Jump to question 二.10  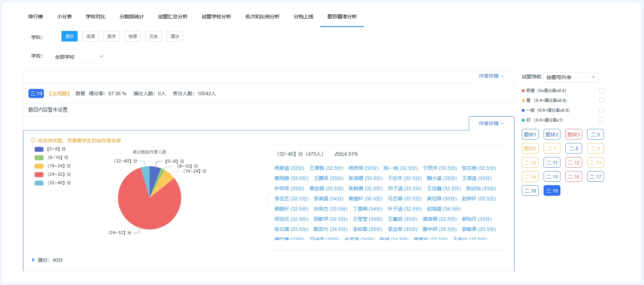tap(530, 162)
